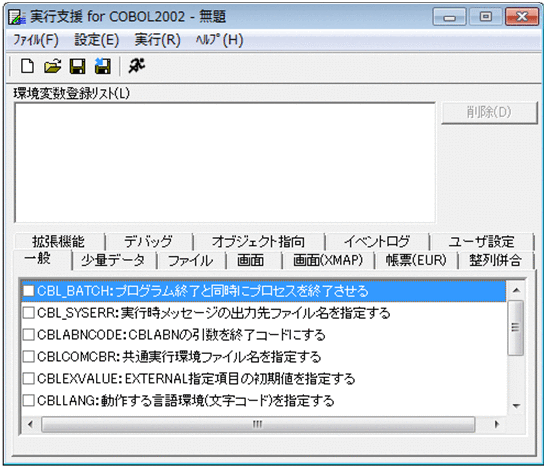Minimize the 実行支援 window

coord(449,17)
